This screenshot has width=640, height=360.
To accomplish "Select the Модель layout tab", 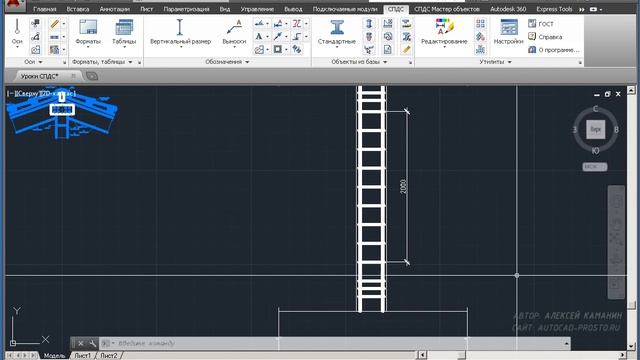I will point(54,356).
